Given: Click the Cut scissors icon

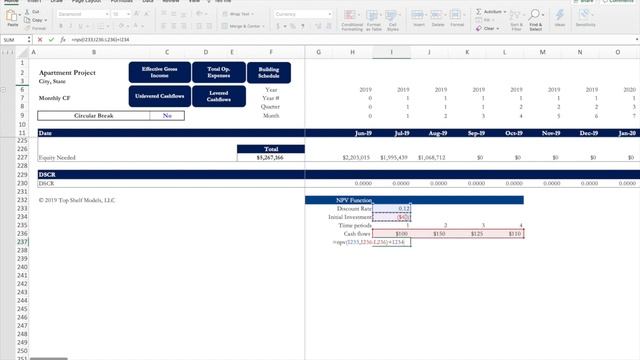Looking at the screenshot, I should (27, 12).
